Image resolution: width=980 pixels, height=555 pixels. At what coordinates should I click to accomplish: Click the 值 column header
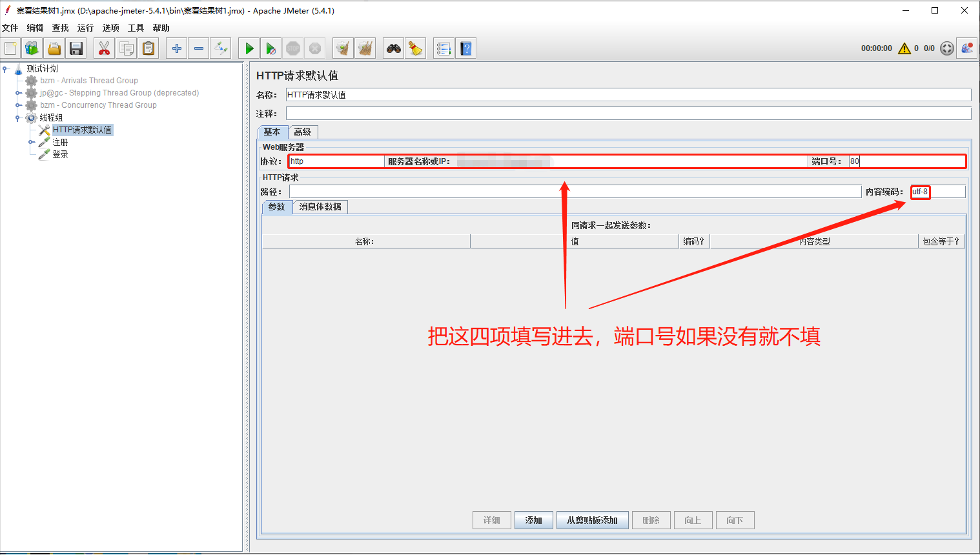click(x=575, y=241)
